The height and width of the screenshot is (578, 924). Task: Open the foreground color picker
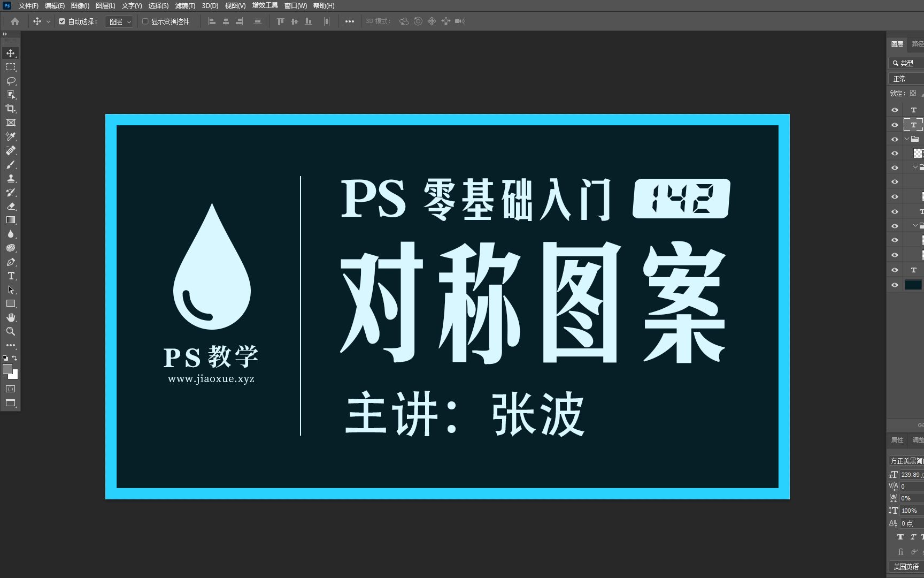pyautogui.click(x=7, y=369)
